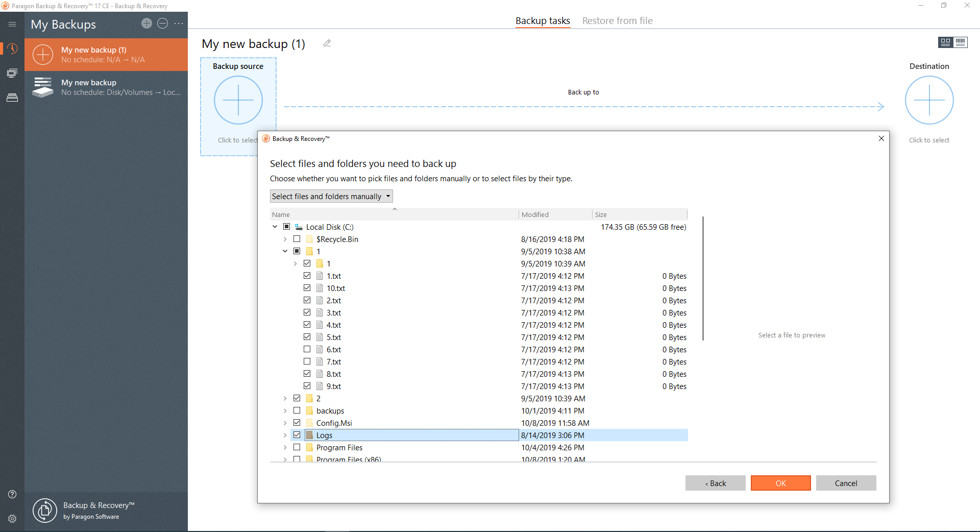Screen dimensions: 980x532
Task: Uncheck the Logs folder checkbox
Action: [297, 435]
